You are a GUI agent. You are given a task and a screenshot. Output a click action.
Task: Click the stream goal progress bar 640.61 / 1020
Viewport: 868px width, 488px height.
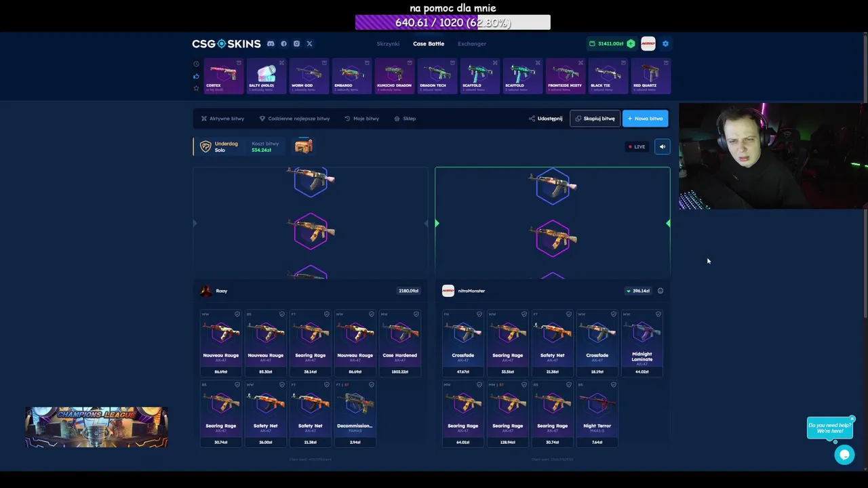point(452,22)
